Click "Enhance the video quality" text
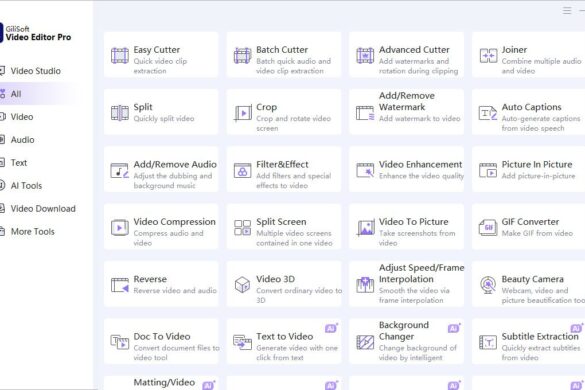 [x=422, y=176]
